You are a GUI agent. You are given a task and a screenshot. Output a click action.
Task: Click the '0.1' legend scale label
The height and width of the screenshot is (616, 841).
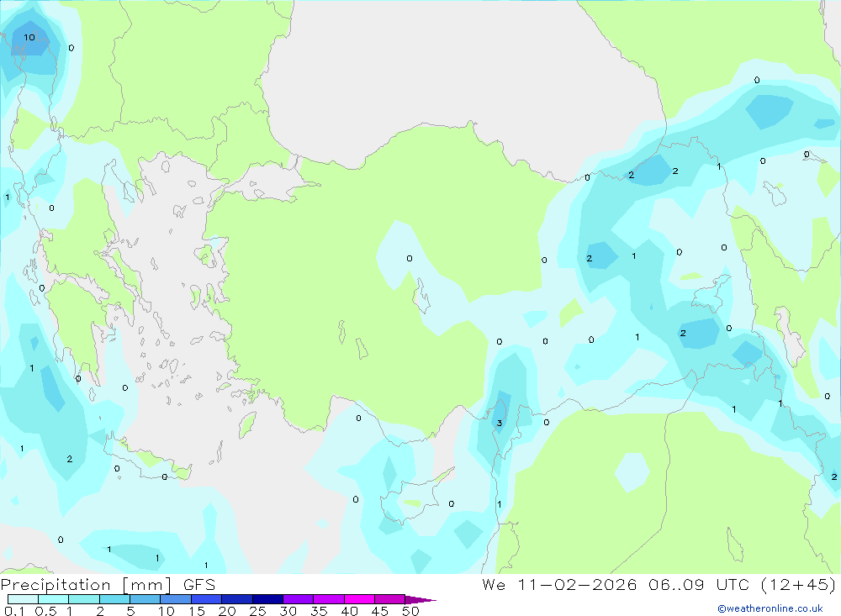coord(14,611)
